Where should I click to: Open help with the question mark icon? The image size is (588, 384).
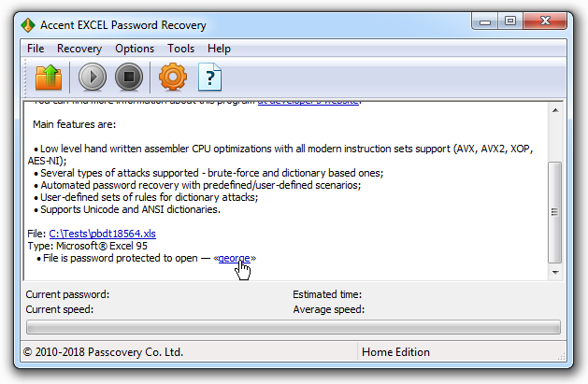[x=209, y=78]
